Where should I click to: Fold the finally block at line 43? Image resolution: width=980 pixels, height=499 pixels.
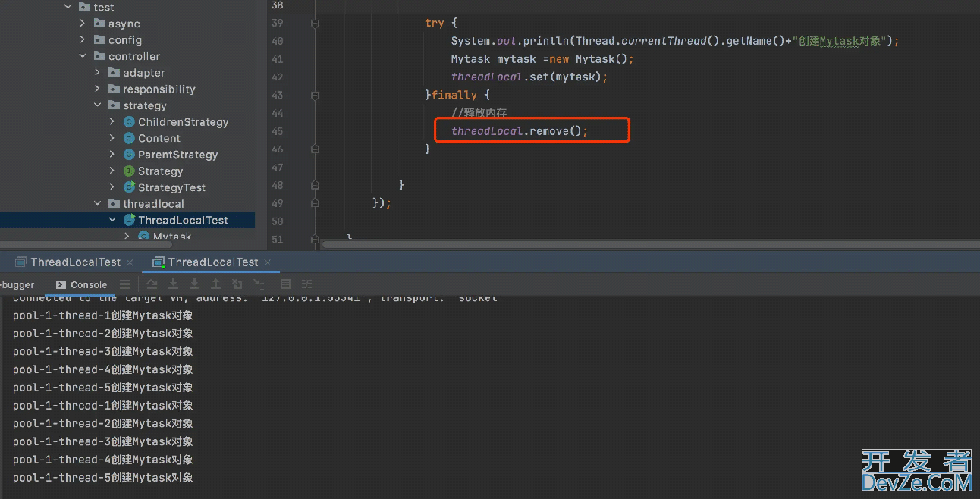[x=315, y=95]
